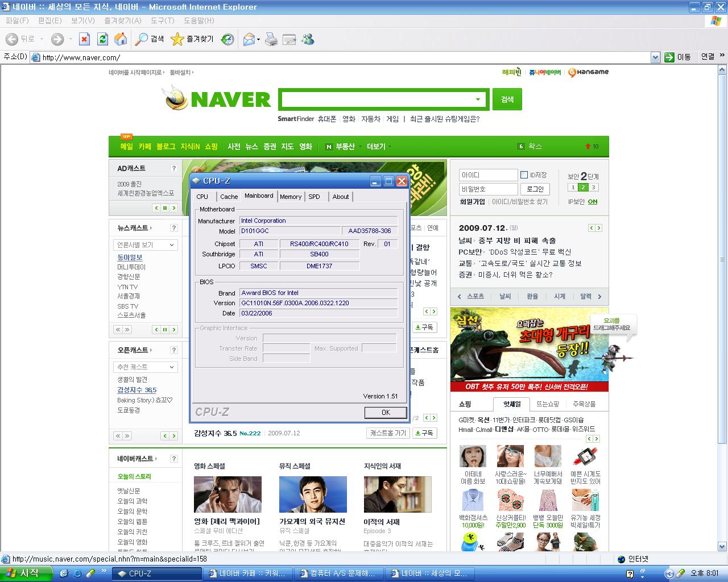The width and height of the screenshot is (728, 582).
Task: Switch to Memory tab in CPU-Z
Action: point(291,197)
